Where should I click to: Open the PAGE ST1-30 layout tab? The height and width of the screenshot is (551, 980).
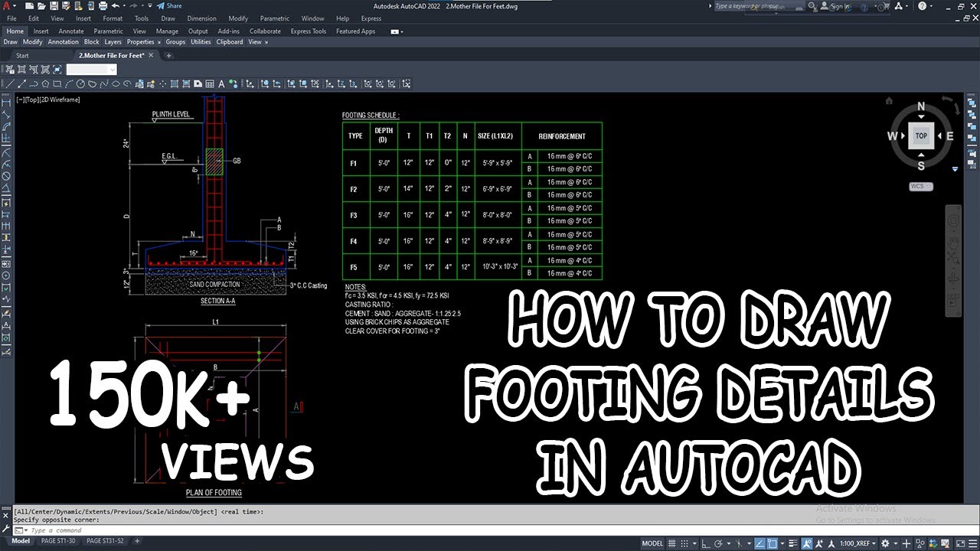[58, 541]
